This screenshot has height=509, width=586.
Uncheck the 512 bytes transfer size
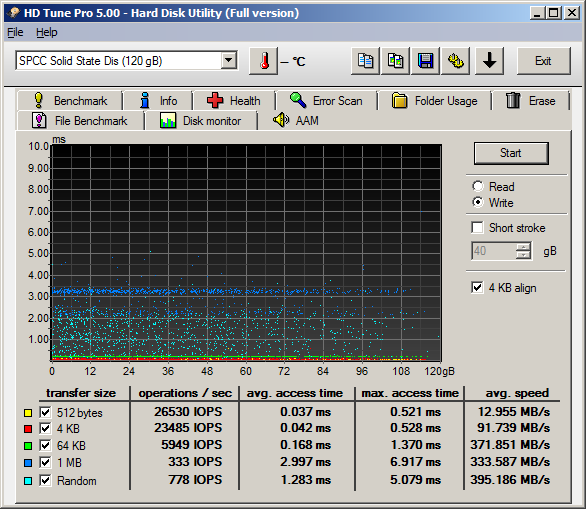45,413
